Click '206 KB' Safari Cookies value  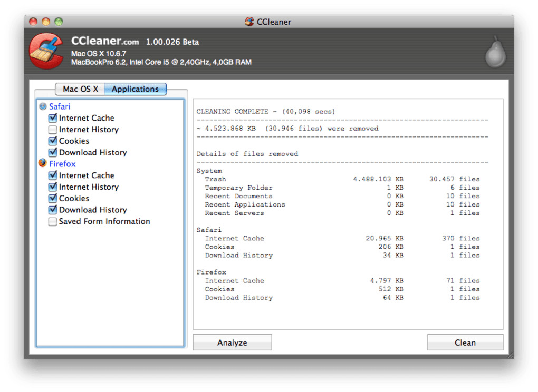tap(391, 247)
